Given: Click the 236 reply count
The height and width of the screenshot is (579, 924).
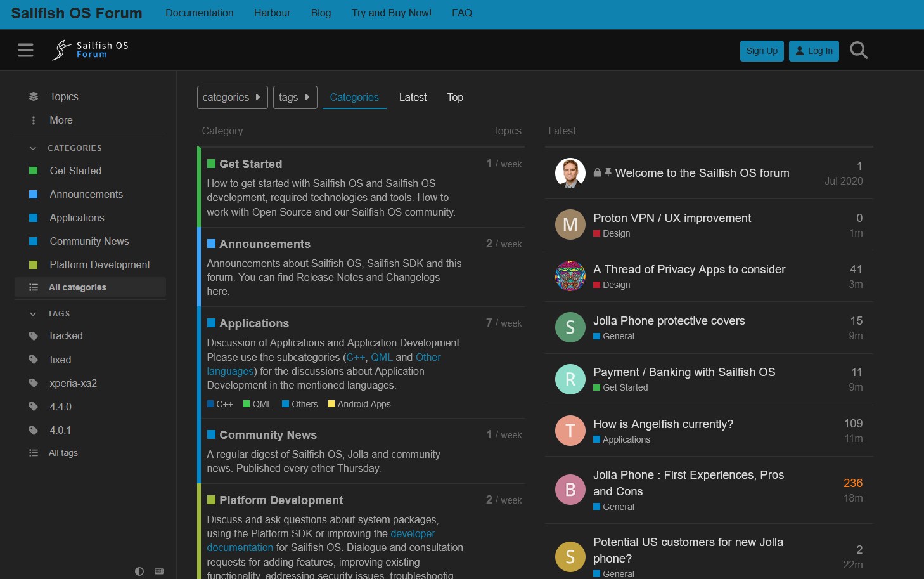Looking at the screenshot, I should point(853,483).
